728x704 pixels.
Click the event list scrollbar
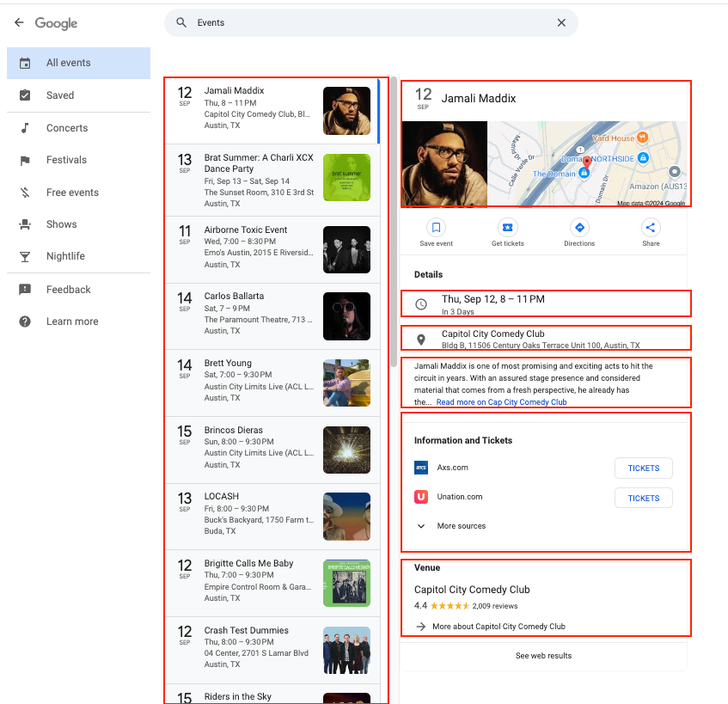[x=394, y=222]
